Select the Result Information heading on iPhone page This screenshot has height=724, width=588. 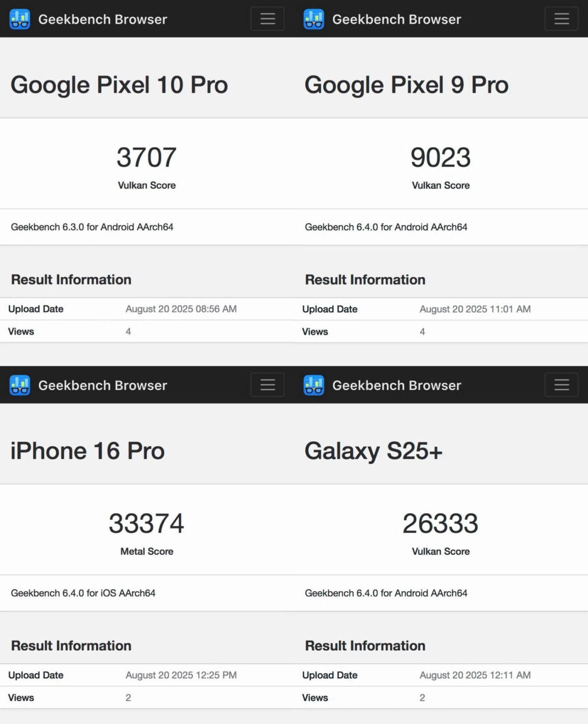(x=71, y=645)
